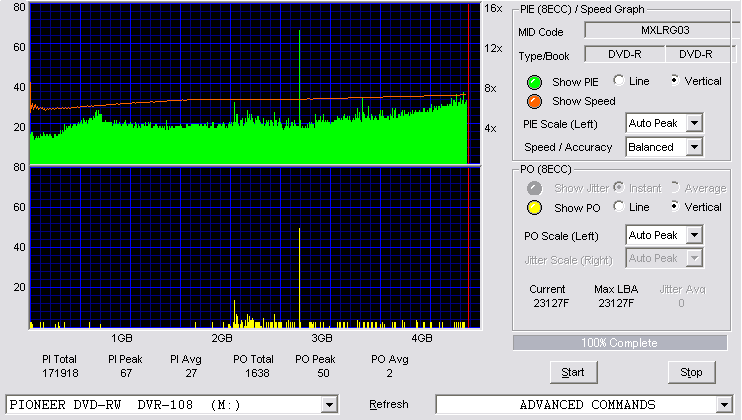The image size is (742, 420).
Task: Click the Current LBA value 23127F
Action: [551, 303]
